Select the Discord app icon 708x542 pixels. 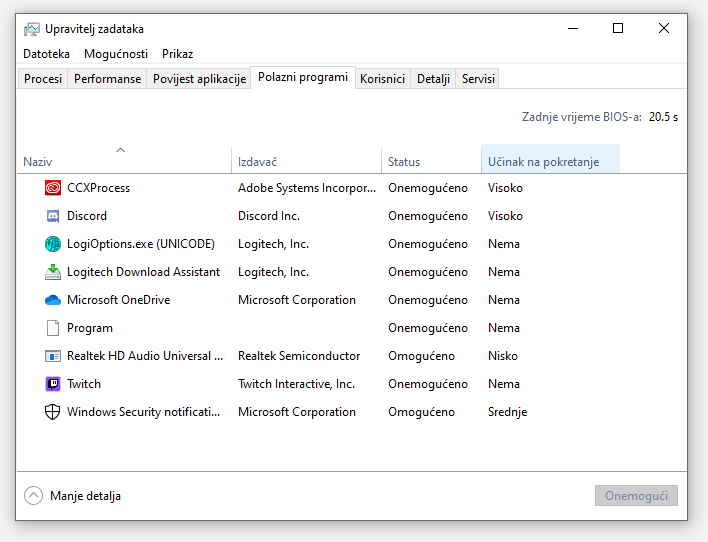53,216
